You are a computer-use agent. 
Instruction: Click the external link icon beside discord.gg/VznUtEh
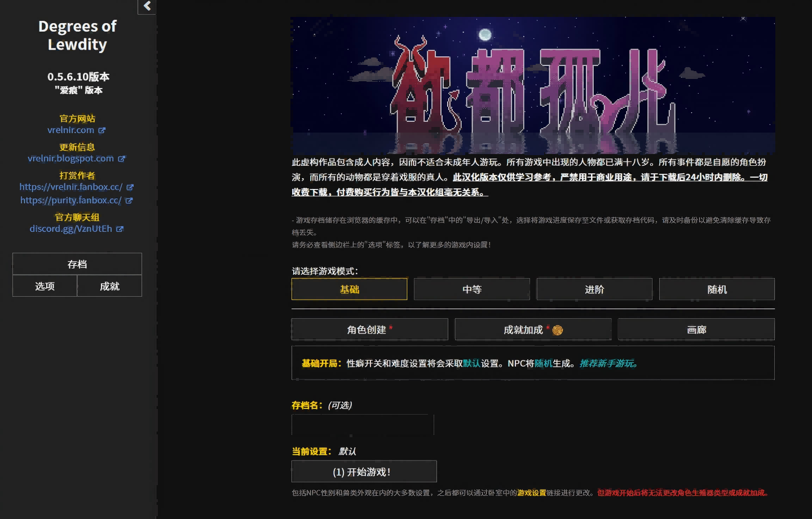(x=121, y=229)
